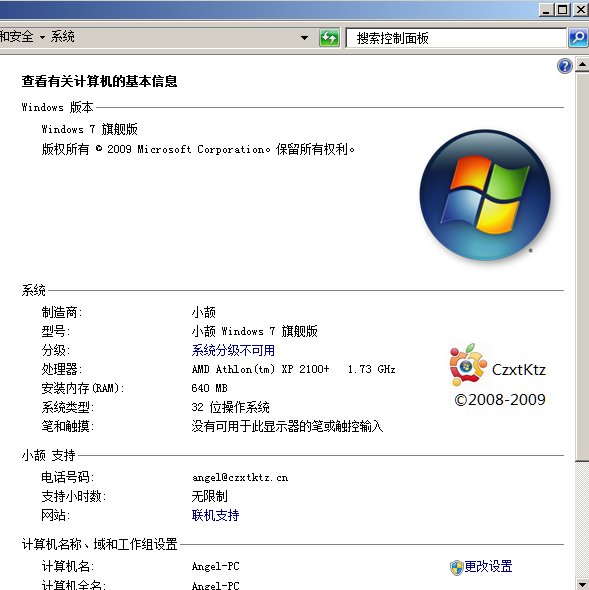
Task: Open the 联机支持 website link
Action: (215, 515)
